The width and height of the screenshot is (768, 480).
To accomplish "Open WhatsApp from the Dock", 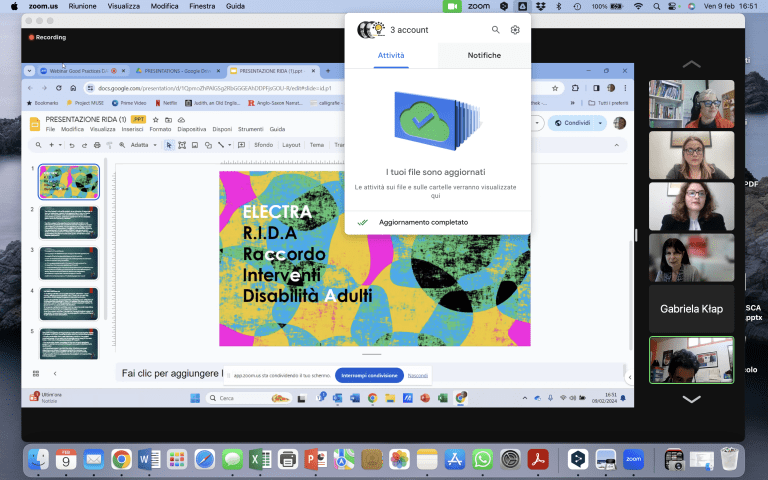I will click(482, 459).
